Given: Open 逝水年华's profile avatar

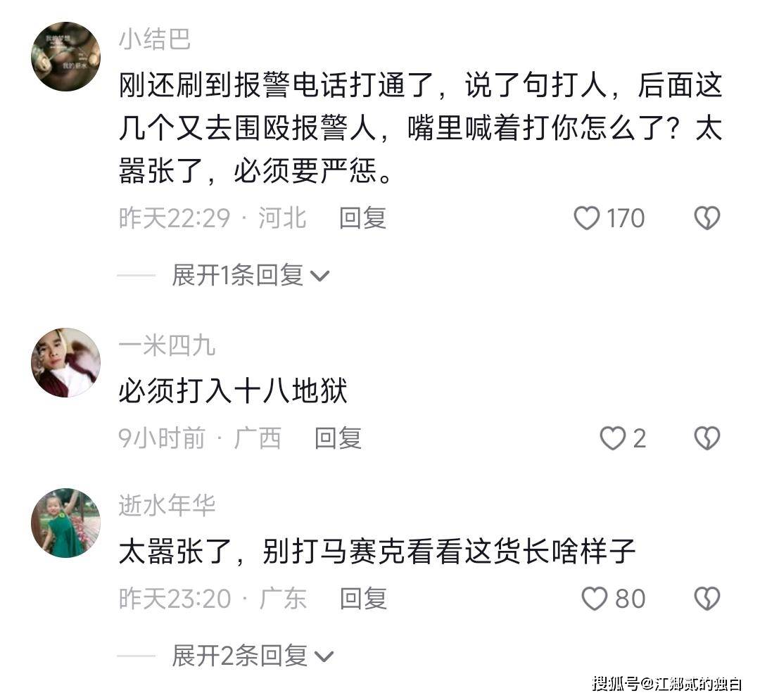Looking at the screenshot, I should (x=65, y=523).
